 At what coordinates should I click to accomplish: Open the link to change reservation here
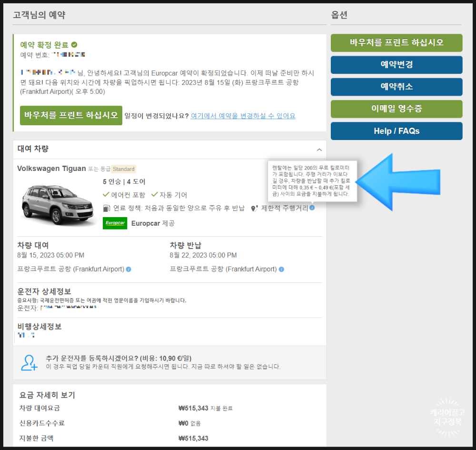click(243, 116)
